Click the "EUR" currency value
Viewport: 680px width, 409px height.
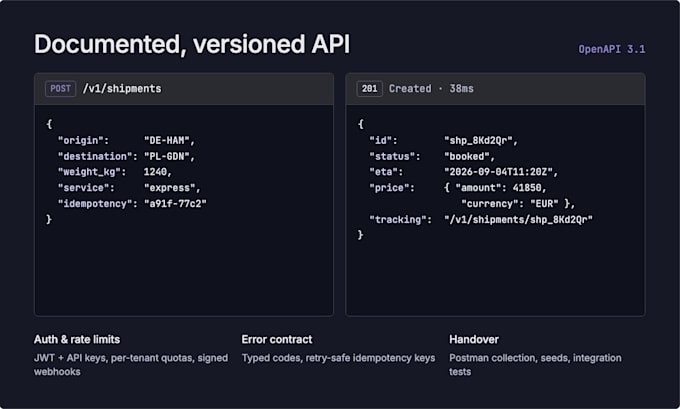coord(544,204)
